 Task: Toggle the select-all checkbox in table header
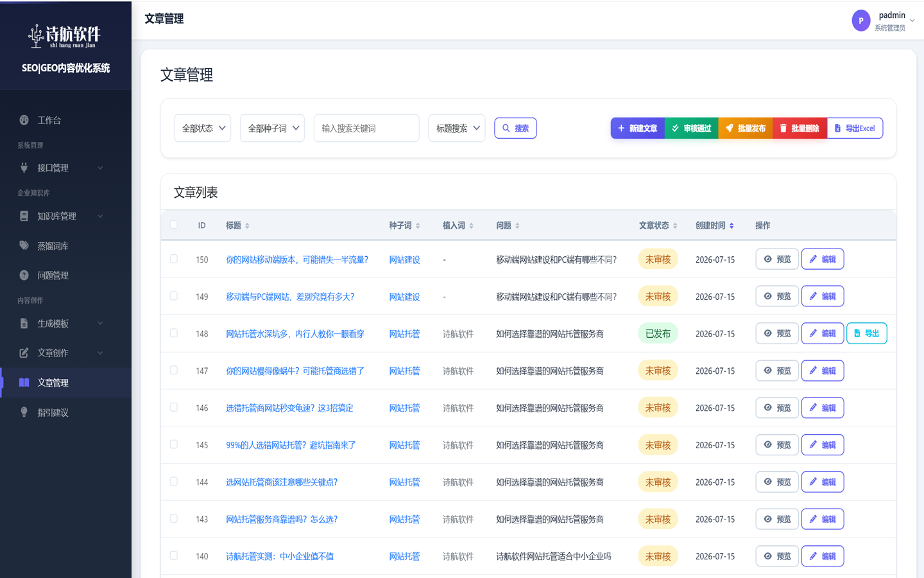pyautogui.click(x=173, y=224)
